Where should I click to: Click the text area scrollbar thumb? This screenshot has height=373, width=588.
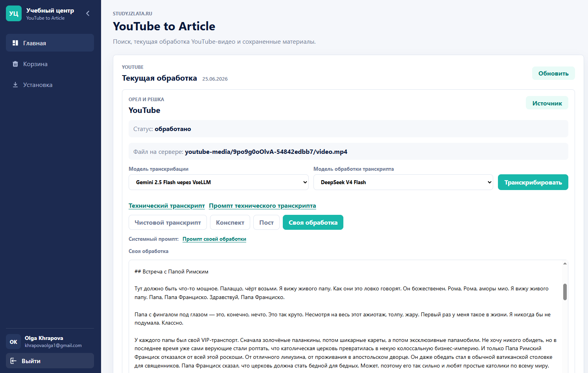(x=565, y=292)
